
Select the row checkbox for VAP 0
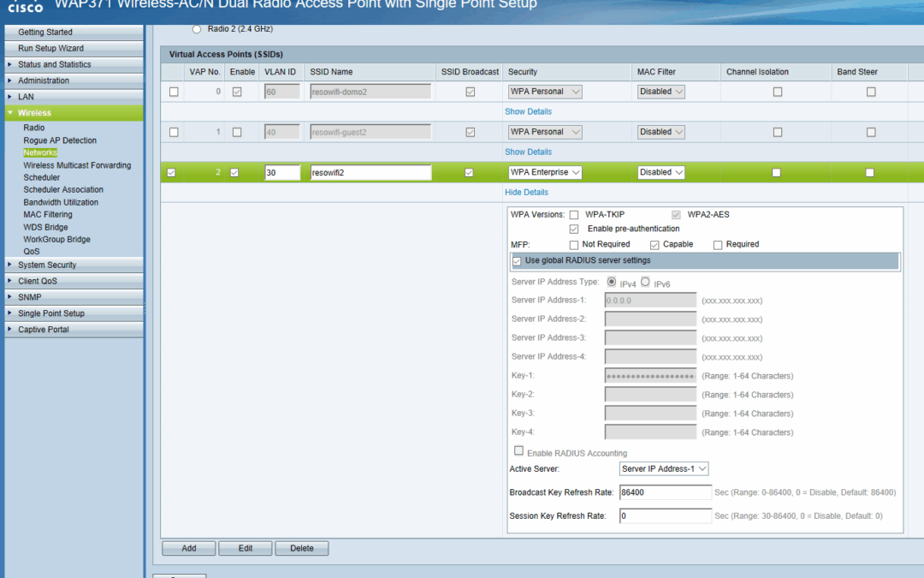[x=174, y=92]
